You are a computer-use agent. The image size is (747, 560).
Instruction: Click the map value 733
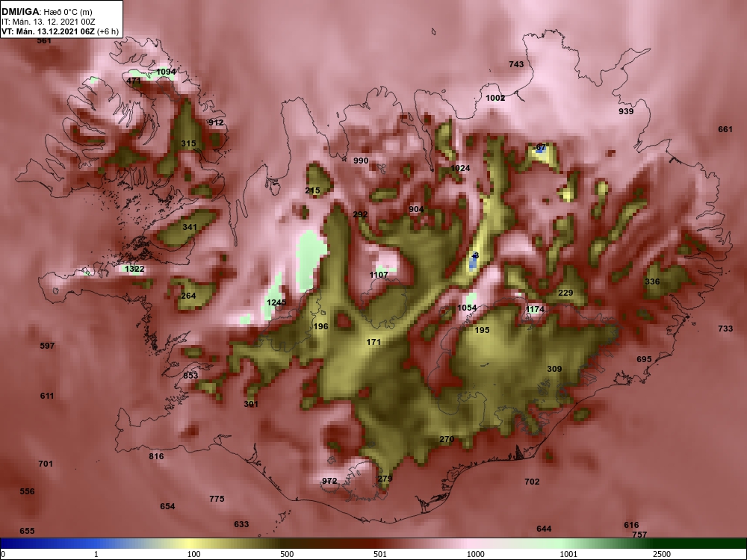[725, 329]
